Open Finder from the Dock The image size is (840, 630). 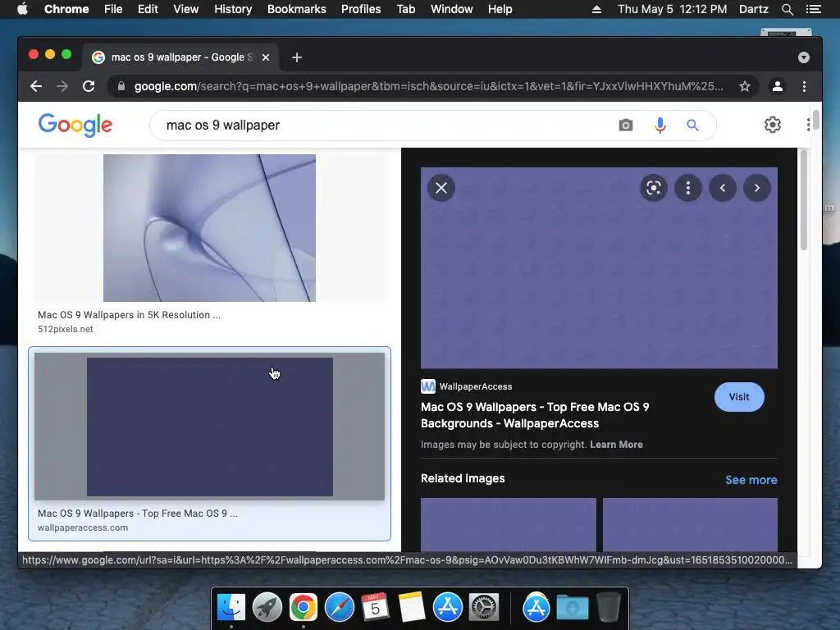(231, 608)
